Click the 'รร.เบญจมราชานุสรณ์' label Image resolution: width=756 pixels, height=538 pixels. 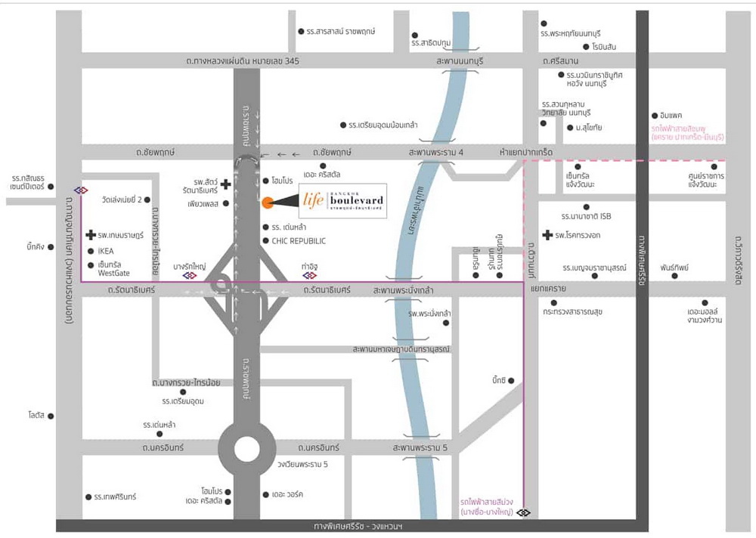click(594, 267)
